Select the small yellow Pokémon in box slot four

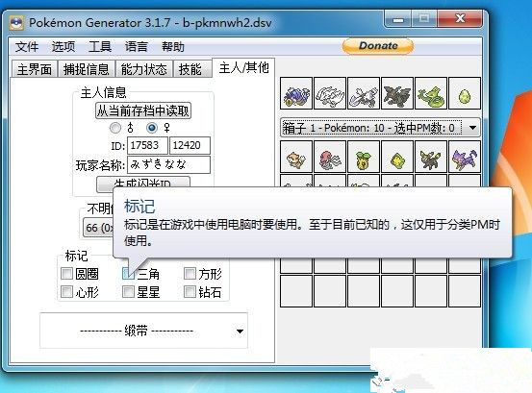[397, 157]
